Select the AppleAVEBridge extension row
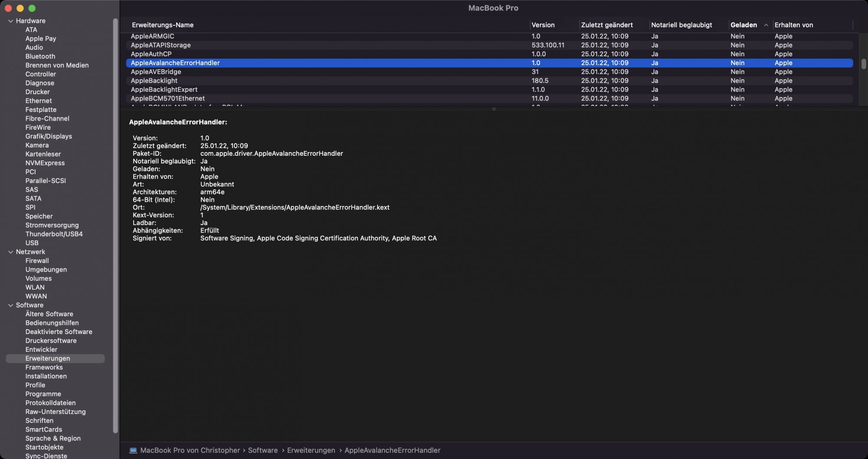Screen dimensions: 868x459 click(x=489, y=72)
